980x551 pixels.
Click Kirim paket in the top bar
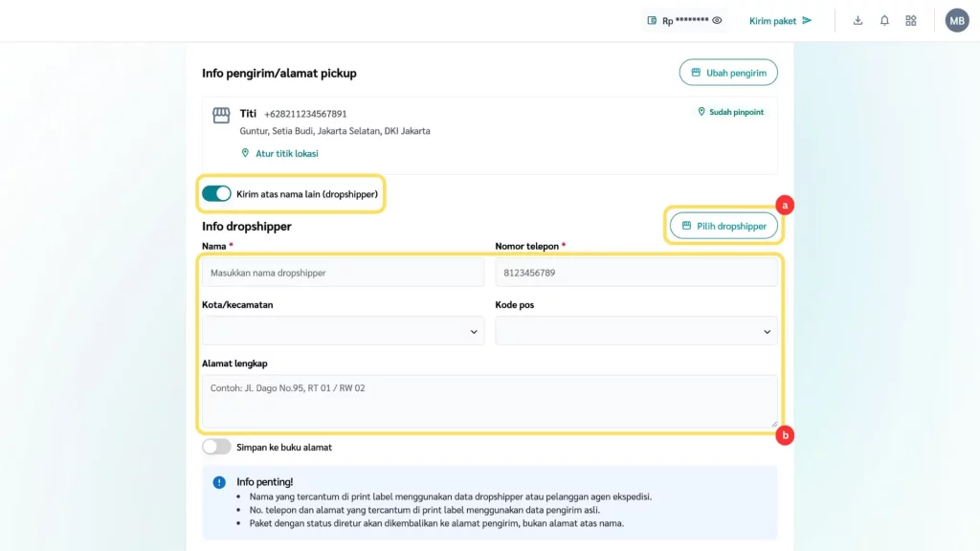click(x=780, y=21)
